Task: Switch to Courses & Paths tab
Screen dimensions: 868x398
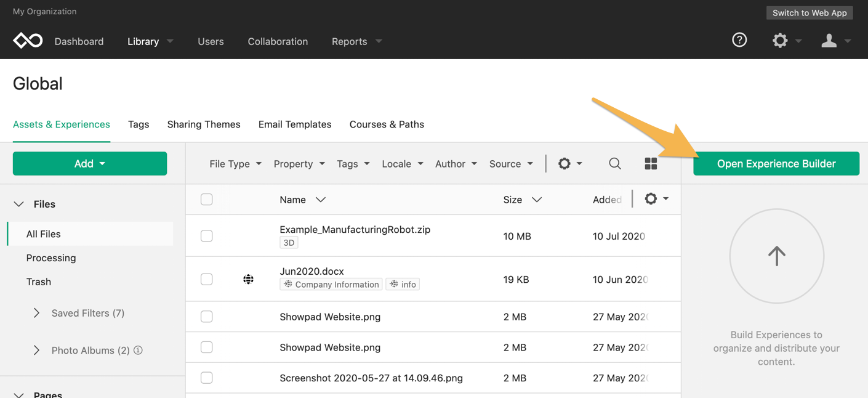Action: point(387,124)
